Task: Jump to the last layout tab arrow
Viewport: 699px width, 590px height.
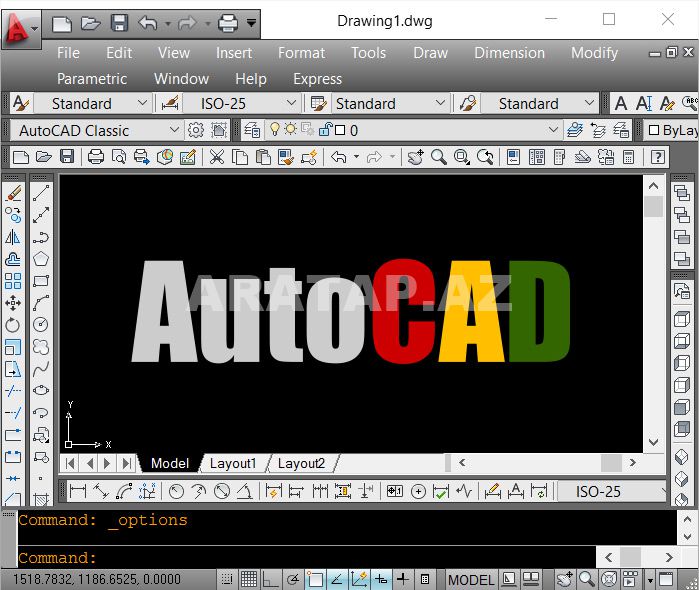Action: click(127, 463)
